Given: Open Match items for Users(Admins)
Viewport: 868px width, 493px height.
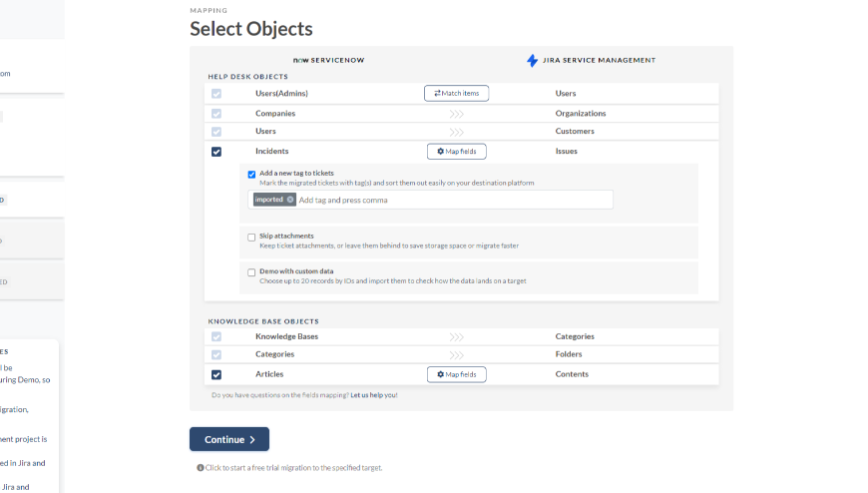Looking at the screenshot, I should click(456, 94).
